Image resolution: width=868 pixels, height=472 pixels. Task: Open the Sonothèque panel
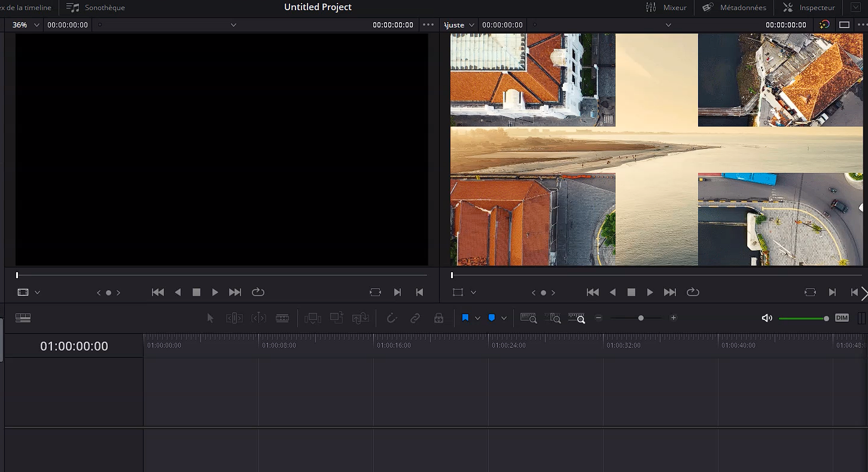click(x=96, y=8)
